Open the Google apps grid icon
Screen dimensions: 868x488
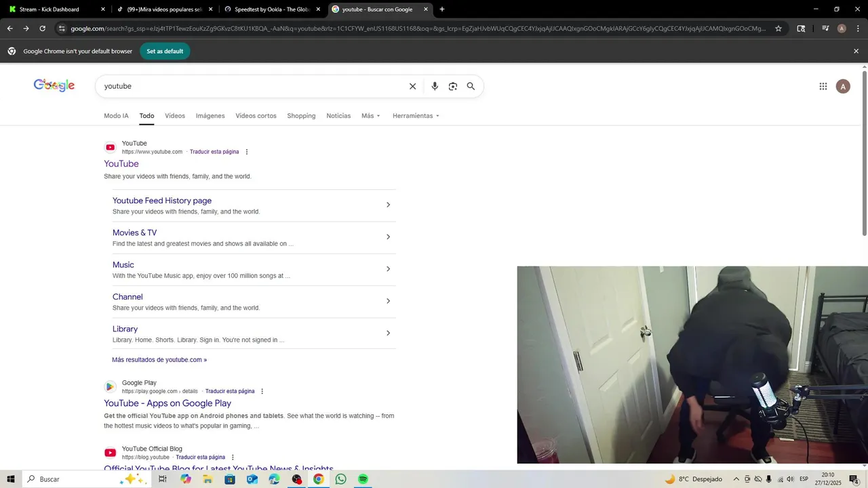[x=823, y=86]
